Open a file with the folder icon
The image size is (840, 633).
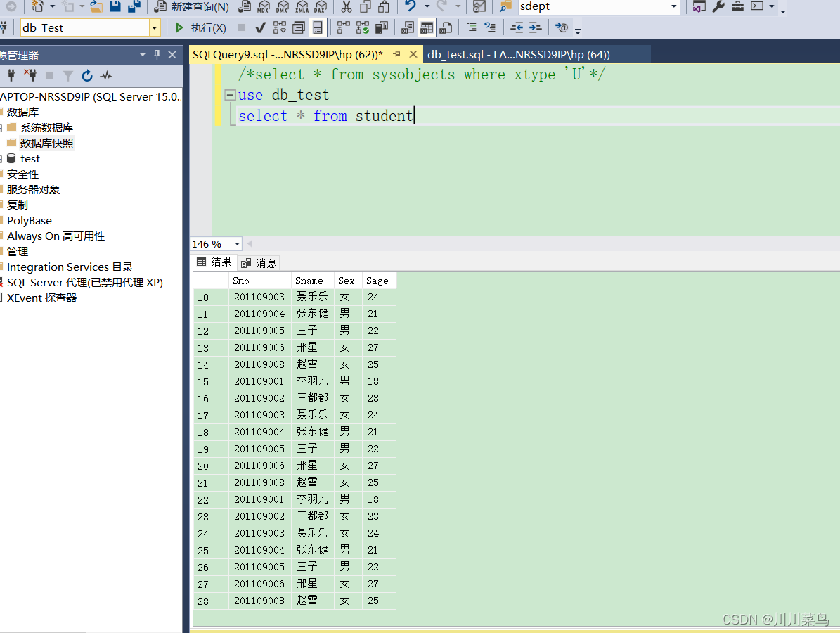pos(96,6)
